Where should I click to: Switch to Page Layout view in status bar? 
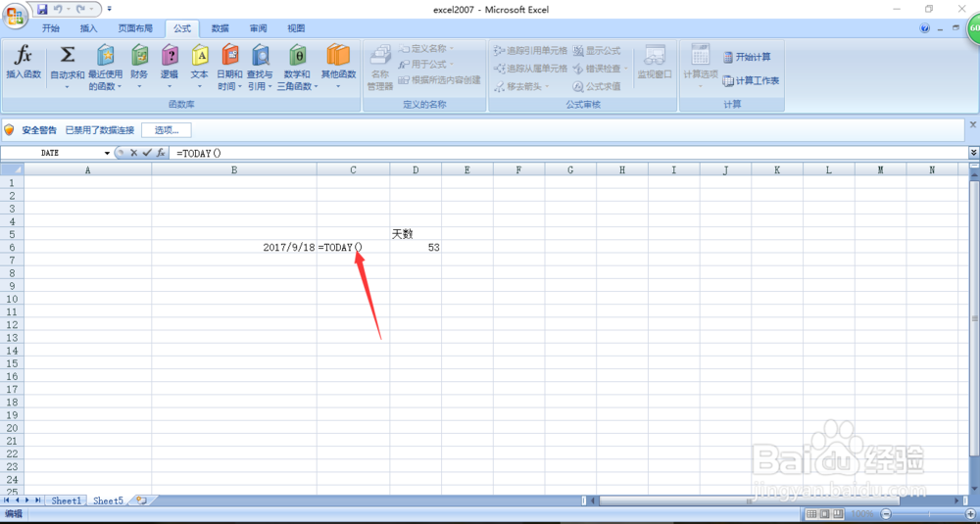tap(825, 514)
